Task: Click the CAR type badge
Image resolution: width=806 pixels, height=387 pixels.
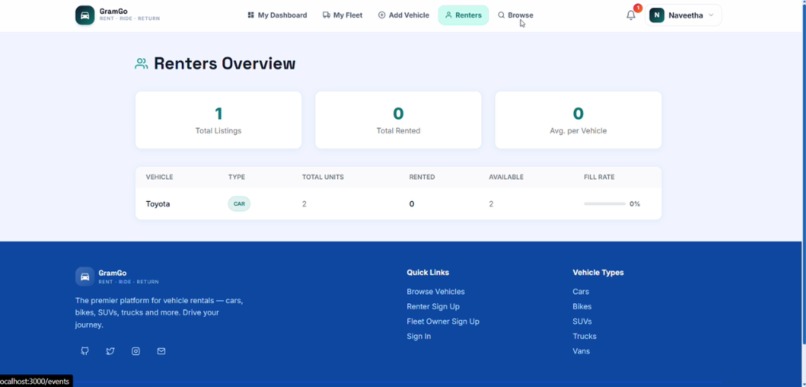Action: [239, 204]
